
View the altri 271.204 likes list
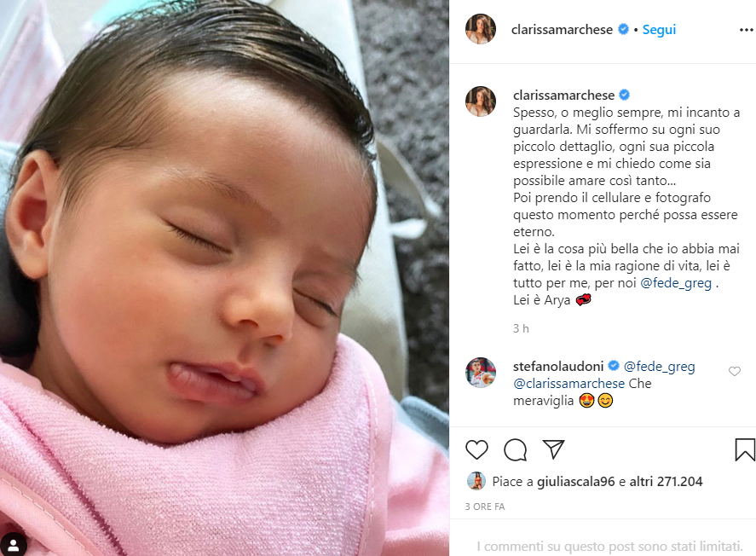click(x=666, y=481)
